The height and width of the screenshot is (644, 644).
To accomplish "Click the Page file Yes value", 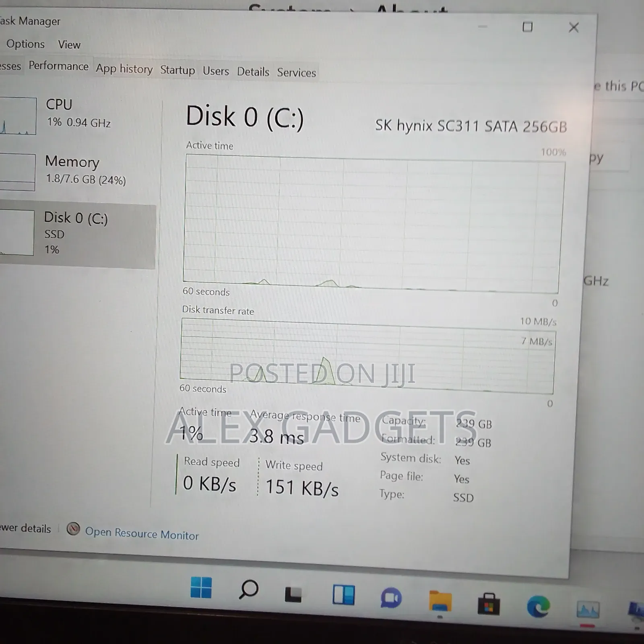I will [461, 479].
